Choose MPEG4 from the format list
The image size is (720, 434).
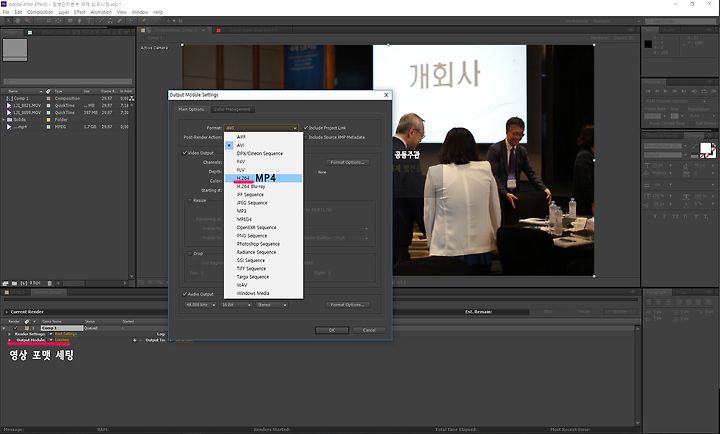tap(263, 219)
